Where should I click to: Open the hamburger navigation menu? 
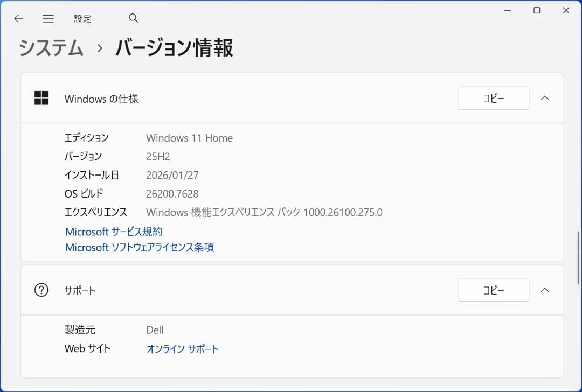(48, 18)
